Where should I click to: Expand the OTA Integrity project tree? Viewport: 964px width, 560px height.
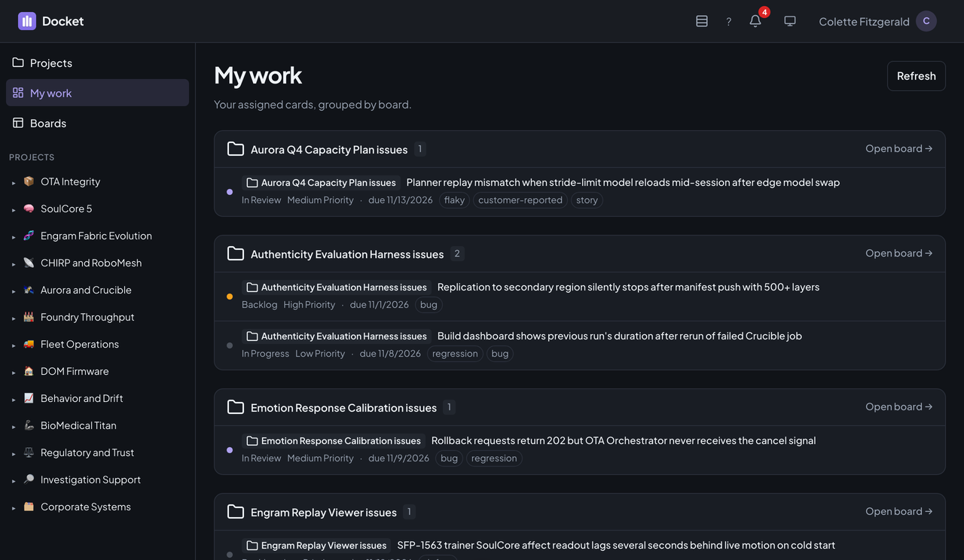14,182
